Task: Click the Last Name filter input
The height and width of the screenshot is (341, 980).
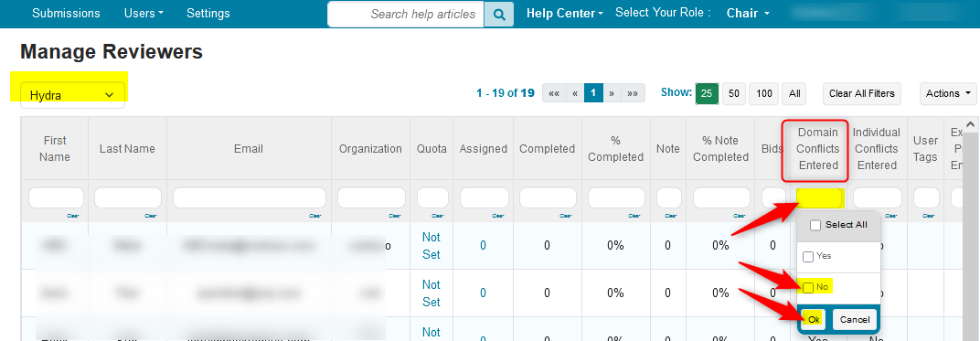Action: click(127, 198)
